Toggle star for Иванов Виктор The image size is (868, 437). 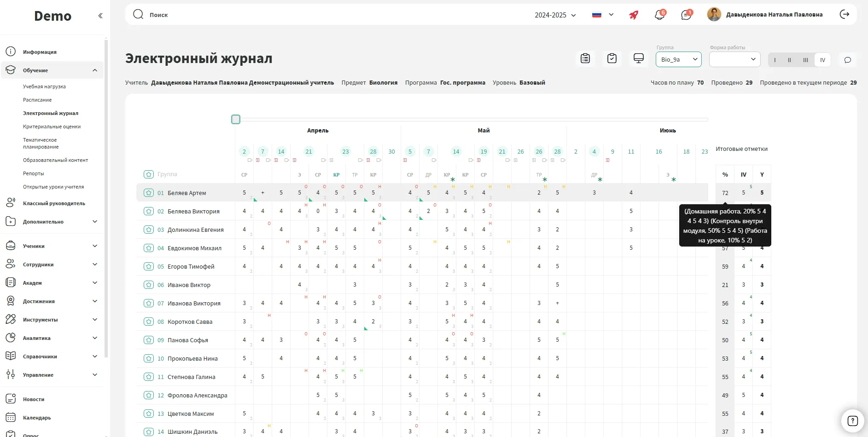click(149, 285)
